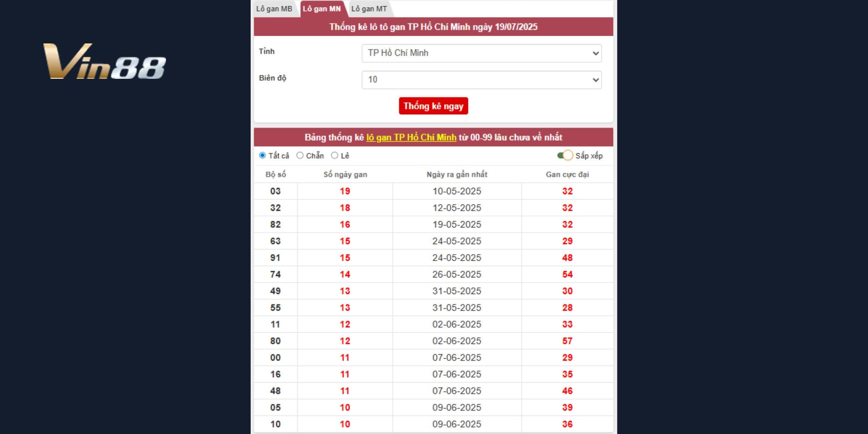
Task: Click the Vin88 logo
Action: [x=105, y=61]
